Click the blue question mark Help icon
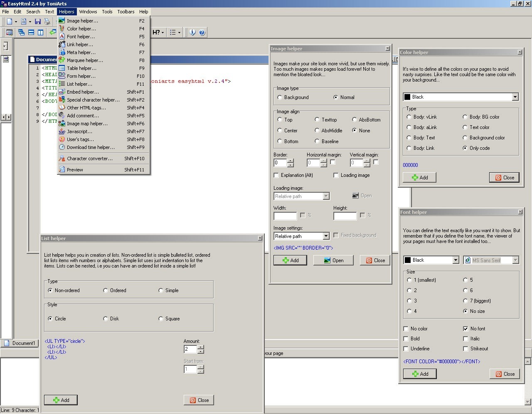 pos(202,32)
